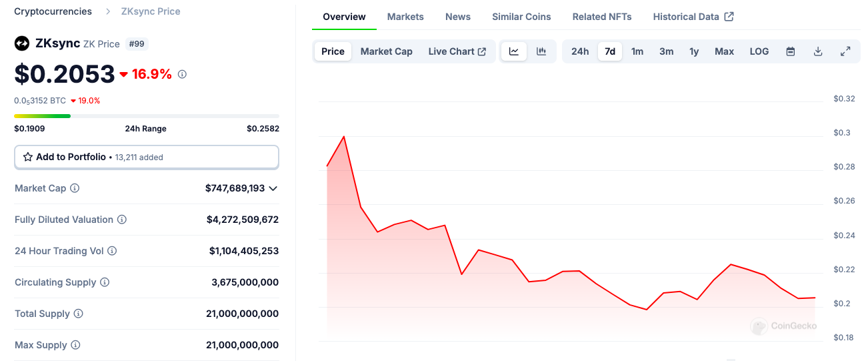The width and height of the screenshot is (868, 361).
Task: Open the calendar date range picker
Action: click(791, 51)
